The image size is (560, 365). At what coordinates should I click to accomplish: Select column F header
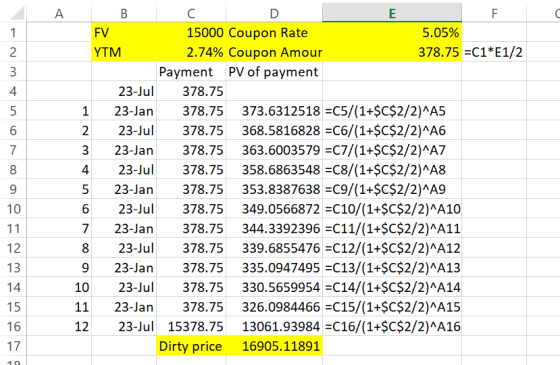pos(494,13)
